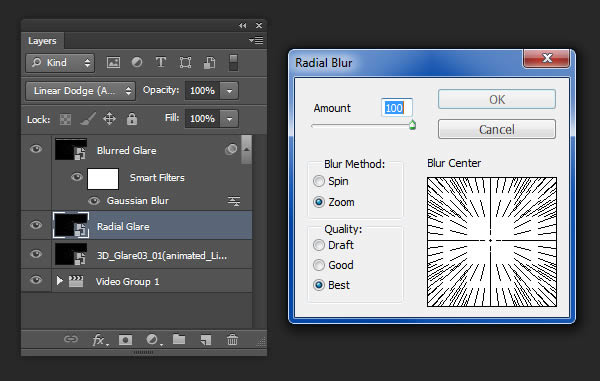Filter layers by type layer icon
This screenshot has width=600, height=381.
click(161, 62)
